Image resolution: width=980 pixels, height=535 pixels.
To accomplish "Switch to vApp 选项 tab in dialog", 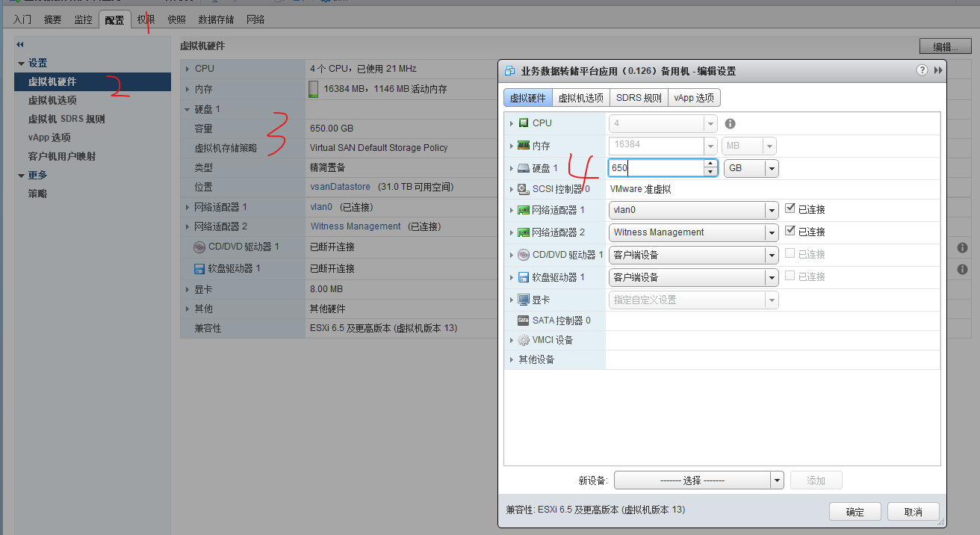I will tap(694, 98).
